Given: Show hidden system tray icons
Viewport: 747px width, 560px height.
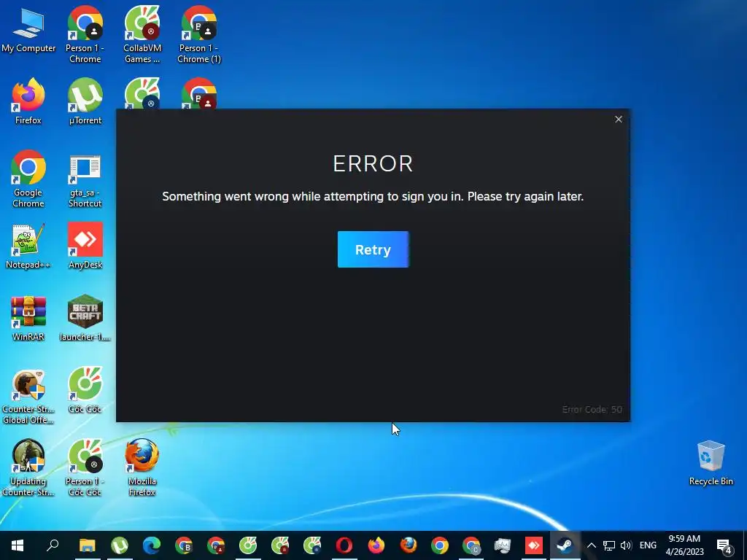Looking at the screenshot, I should [591, 545].
